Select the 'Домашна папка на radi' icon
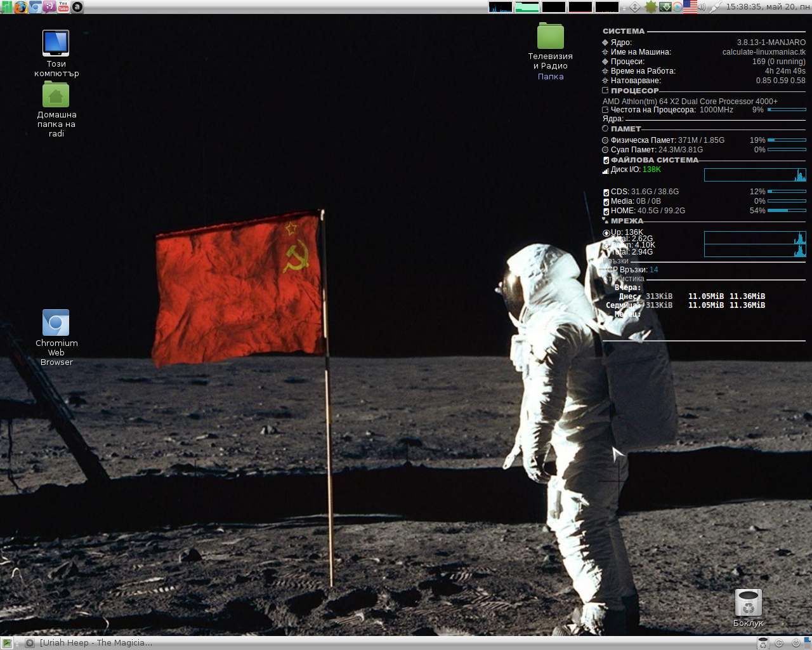812x650 pixels. 56,110
